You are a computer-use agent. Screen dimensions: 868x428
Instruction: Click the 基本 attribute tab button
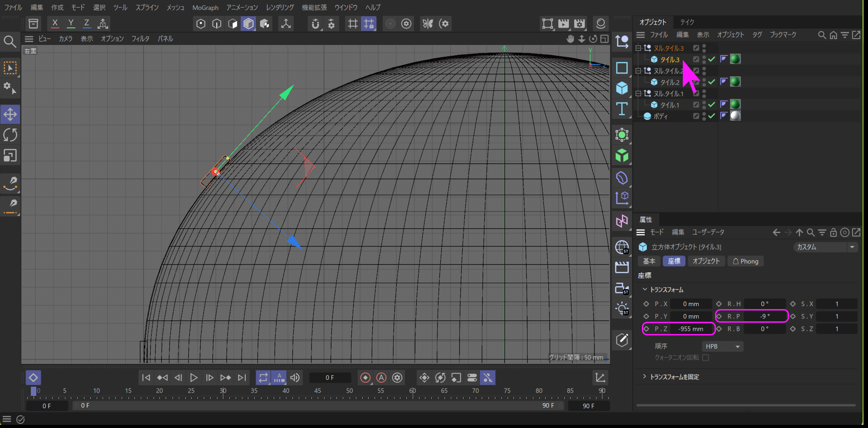pyautogui.click(x=649, y=261)
